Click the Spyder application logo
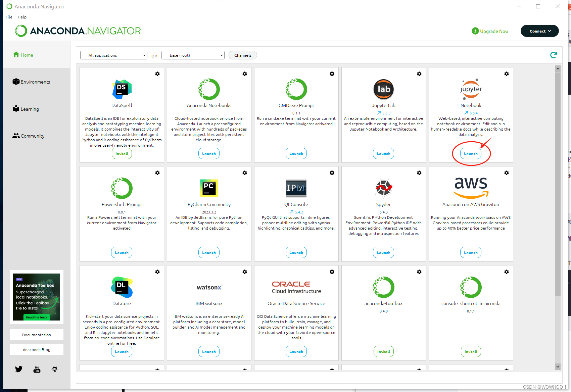Image resolution: width=571 pixels, height=392 pixels. coord(384,188)
